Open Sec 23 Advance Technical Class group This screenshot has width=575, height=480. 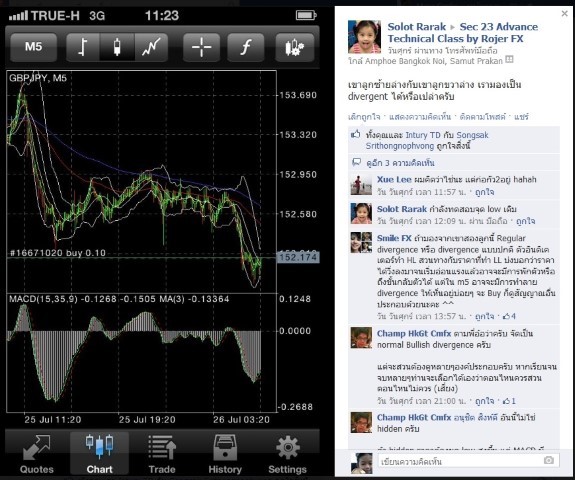coord(463,33)
